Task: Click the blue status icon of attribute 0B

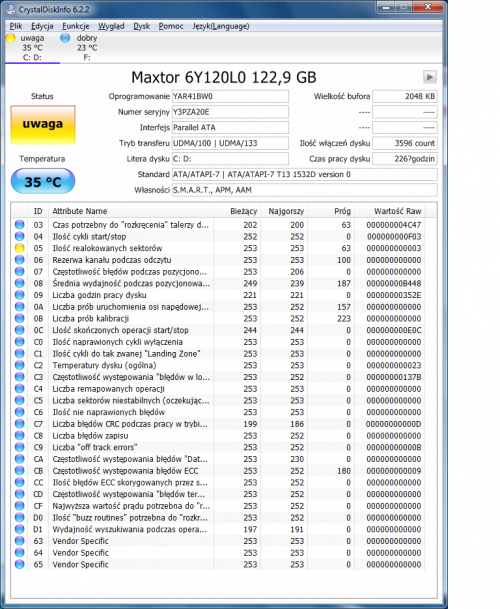Action: pyautogui.click(x=19, y=318)
